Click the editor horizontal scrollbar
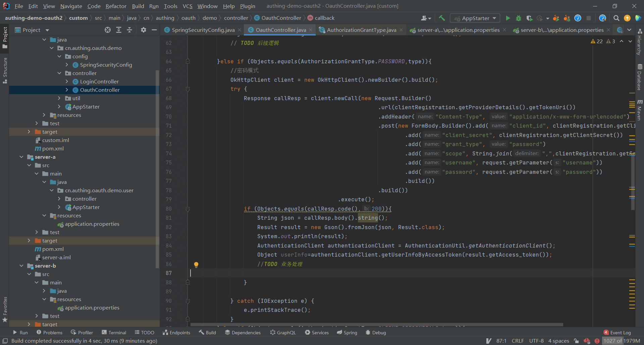Screen dimensions: 644x345 tap(376, 325)
